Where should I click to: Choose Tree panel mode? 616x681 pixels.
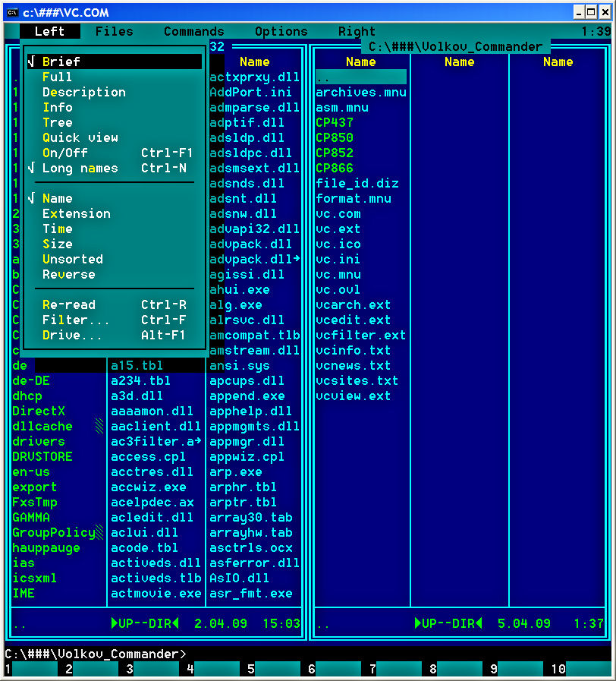(x=115, y=122)
